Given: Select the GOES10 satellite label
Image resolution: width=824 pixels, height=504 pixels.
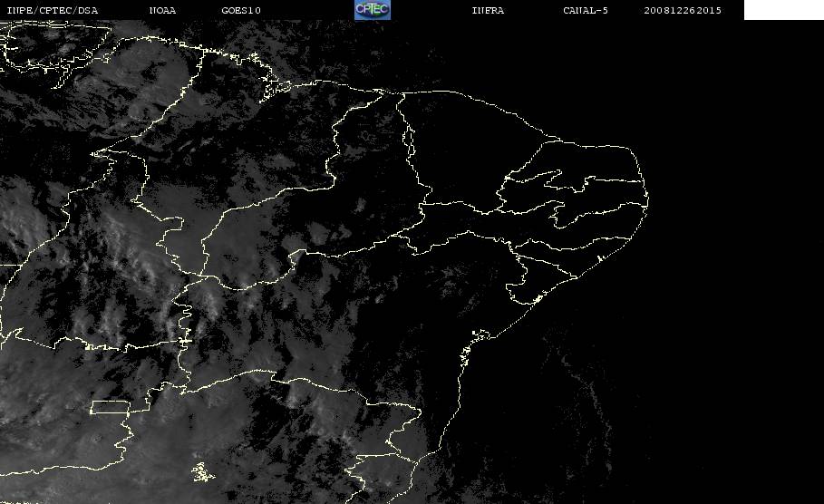Looking at the screenshot, I should pyautogui.click(x=241, y=10).
